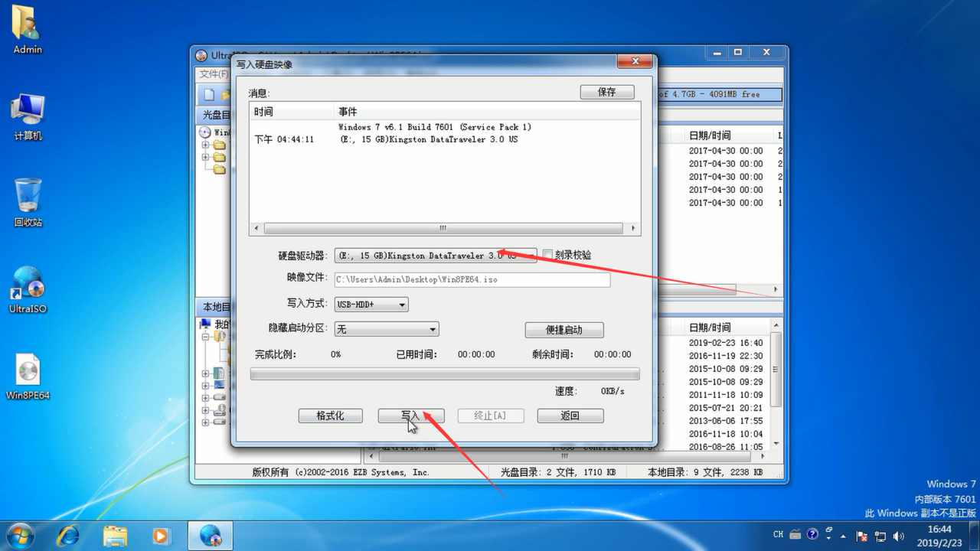Click the 写入 write button
Viewport: 980px width, 551px height.
click(x=410, y=416)
